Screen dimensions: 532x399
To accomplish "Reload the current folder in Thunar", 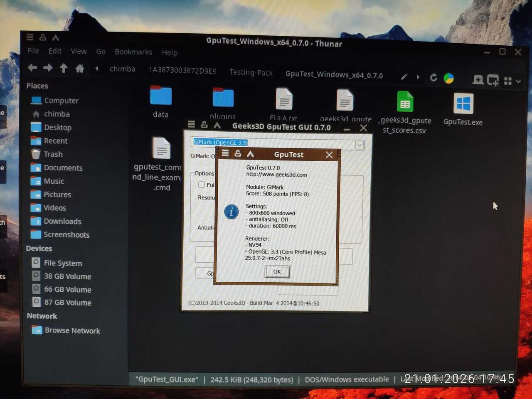I will (x=433, y=77).
